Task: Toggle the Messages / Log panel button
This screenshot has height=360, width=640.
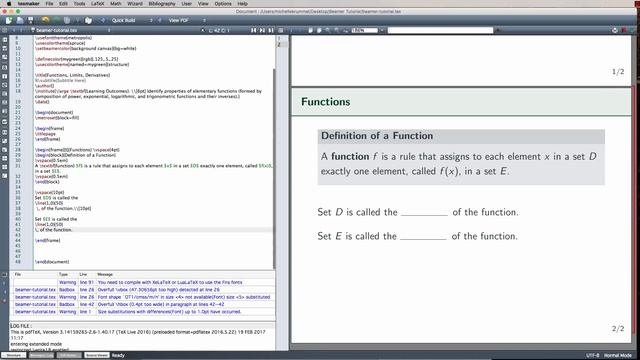Action: coord(42,355)
